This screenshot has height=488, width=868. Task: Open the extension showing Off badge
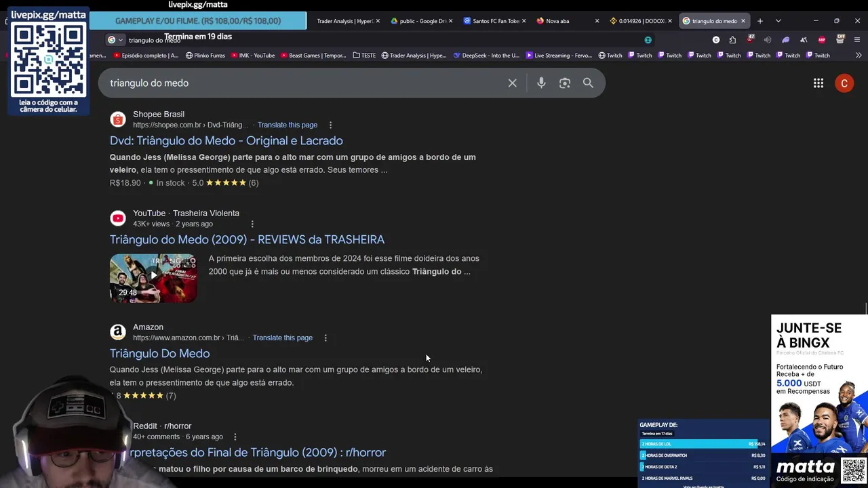pos(840,39)
